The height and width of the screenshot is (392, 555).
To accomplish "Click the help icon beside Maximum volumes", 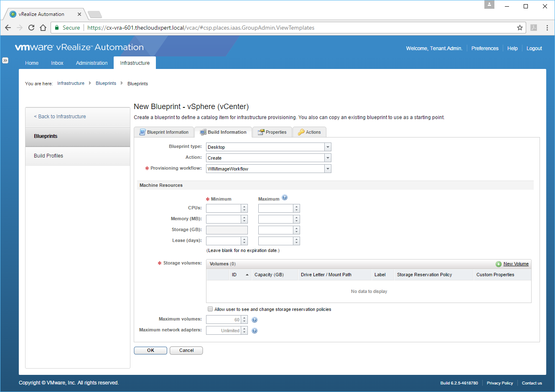I will pyautogui.click(x=255, y=320).
